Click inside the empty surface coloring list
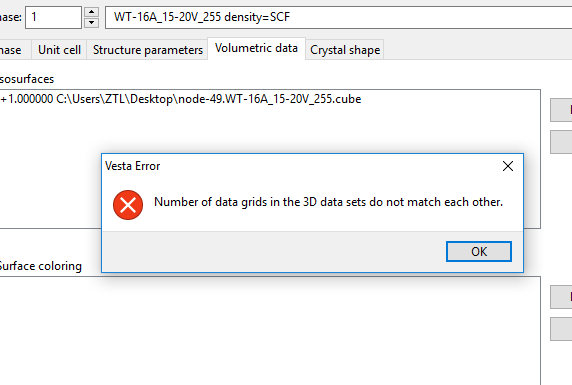The height and width of the screenshot is (385, 572). (270, 330)
